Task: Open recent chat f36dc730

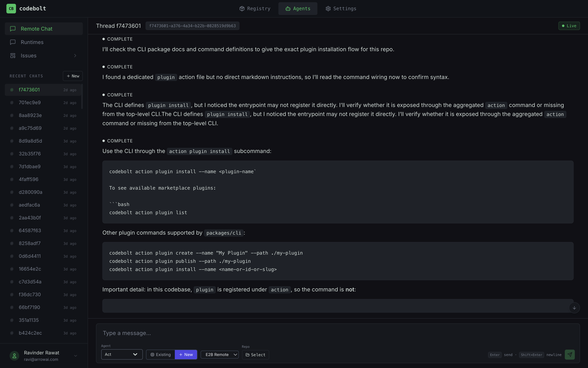Action: [x=43, y=294]
